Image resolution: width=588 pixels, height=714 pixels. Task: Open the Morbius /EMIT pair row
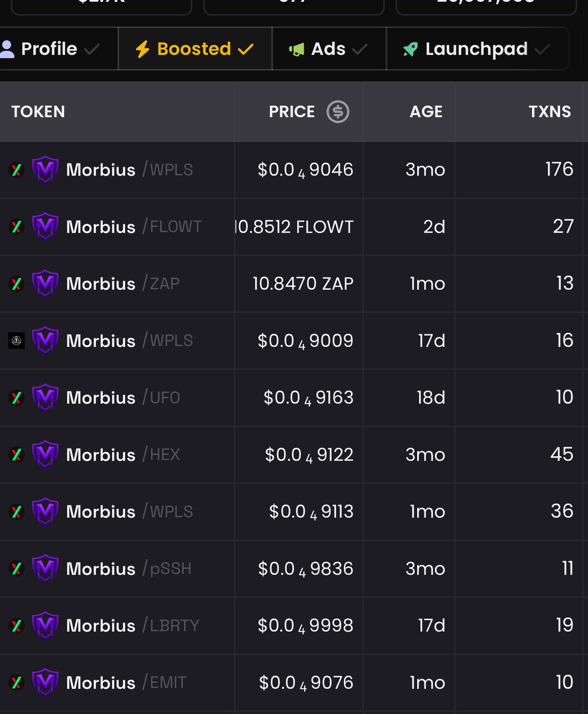coord(294,682)
